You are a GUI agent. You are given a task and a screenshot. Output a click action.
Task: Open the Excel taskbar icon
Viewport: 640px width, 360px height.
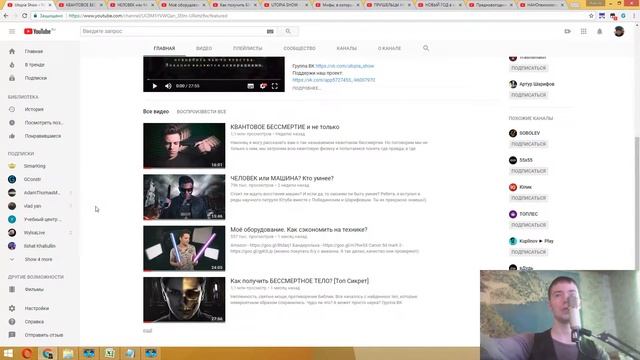coord(109,353)
